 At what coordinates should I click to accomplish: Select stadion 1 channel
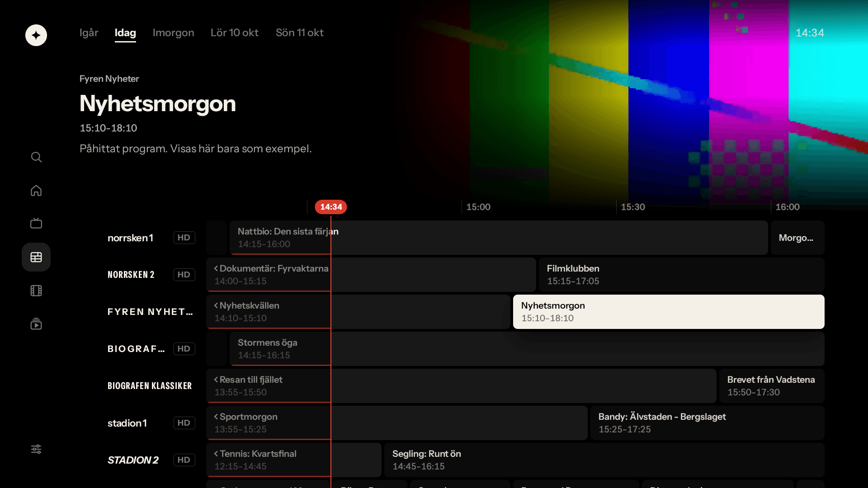pos(127,423)
